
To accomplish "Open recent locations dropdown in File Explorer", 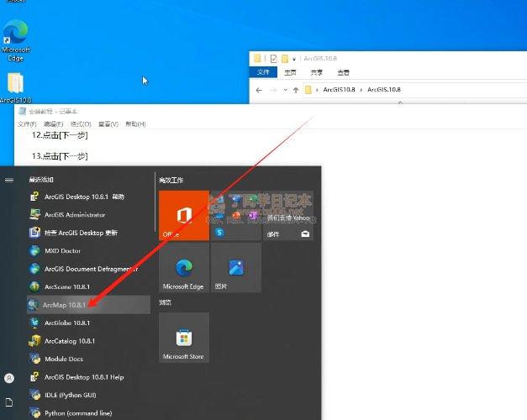I will pos(287,89).
